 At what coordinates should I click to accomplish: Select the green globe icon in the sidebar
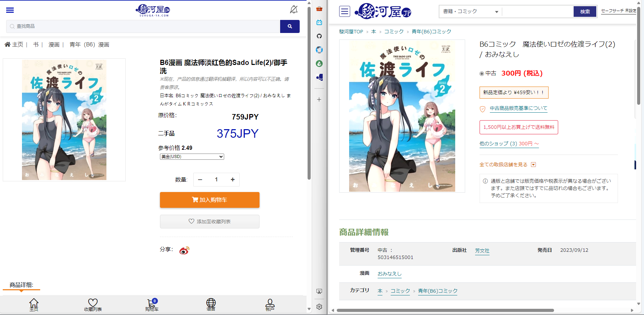(x=319, y=64)
